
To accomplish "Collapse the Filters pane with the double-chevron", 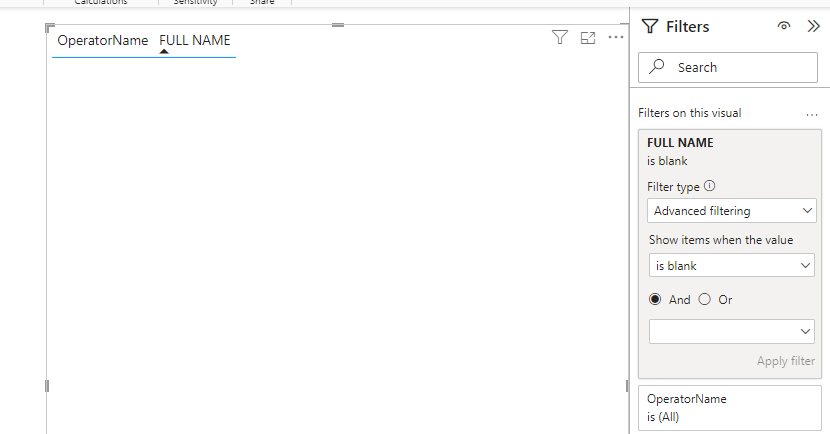I will coord(813,26).
